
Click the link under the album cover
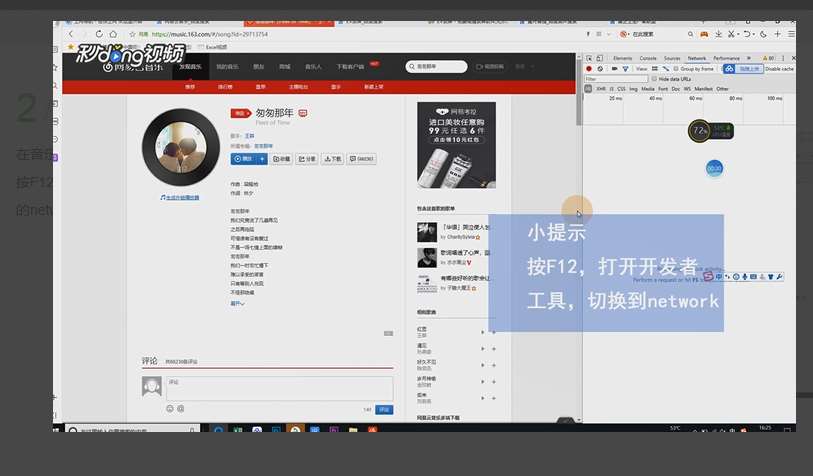point(180,198)
